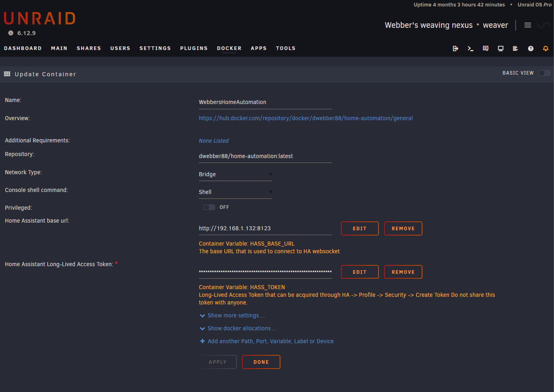Image resolution: width=554 pixels, height=392 pixels.
Task: Toggle the help question mark icon
Action: pyautogui.click(x=531, y=48)
